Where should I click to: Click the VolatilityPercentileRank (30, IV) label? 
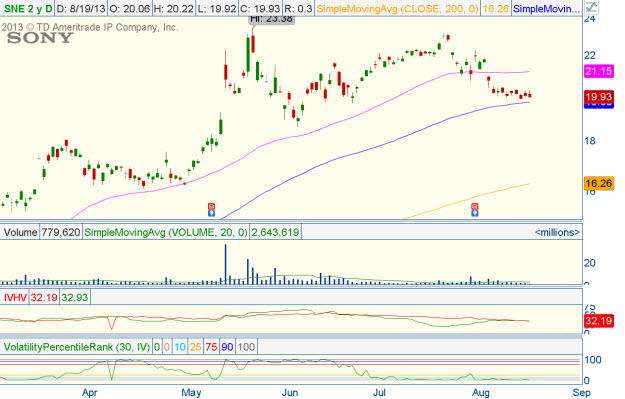coord(77,347)
